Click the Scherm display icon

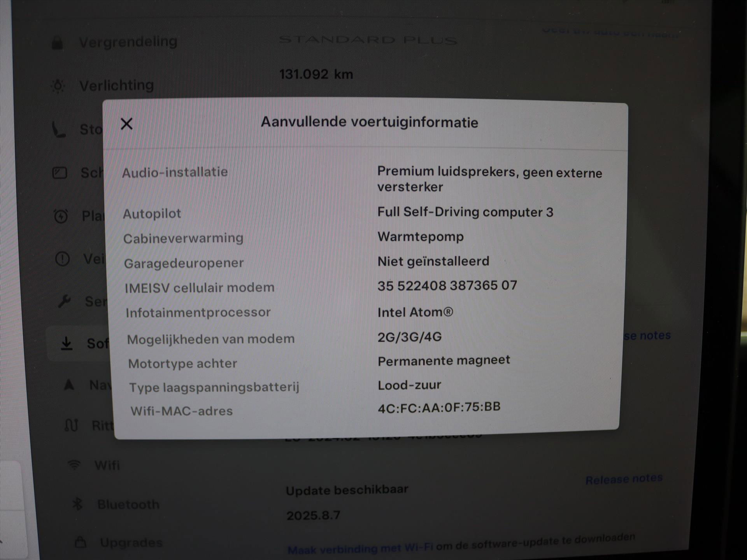(60, 173)
